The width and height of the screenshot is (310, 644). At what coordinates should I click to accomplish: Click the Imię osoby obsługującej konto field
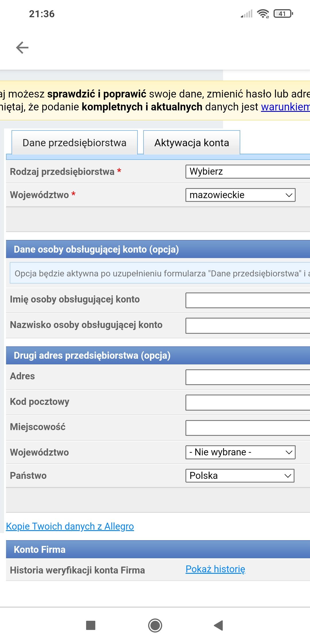tap(247, 299)
